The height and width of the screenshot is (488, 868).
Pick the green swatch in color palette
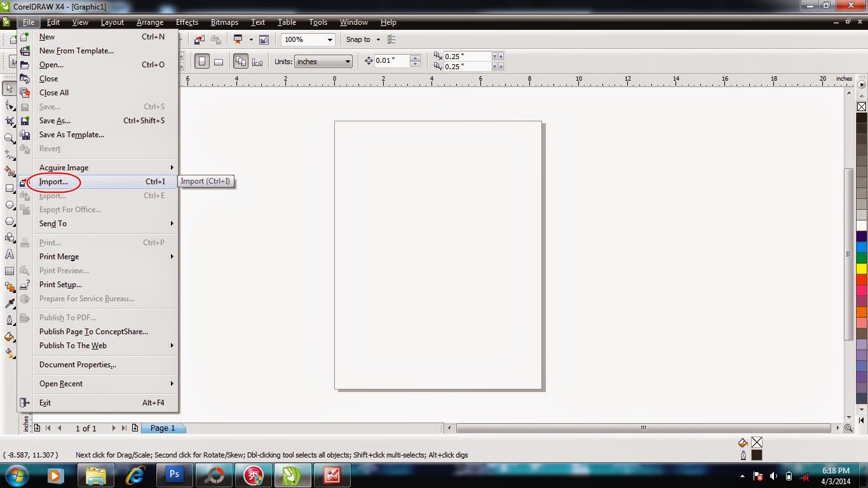862,258
